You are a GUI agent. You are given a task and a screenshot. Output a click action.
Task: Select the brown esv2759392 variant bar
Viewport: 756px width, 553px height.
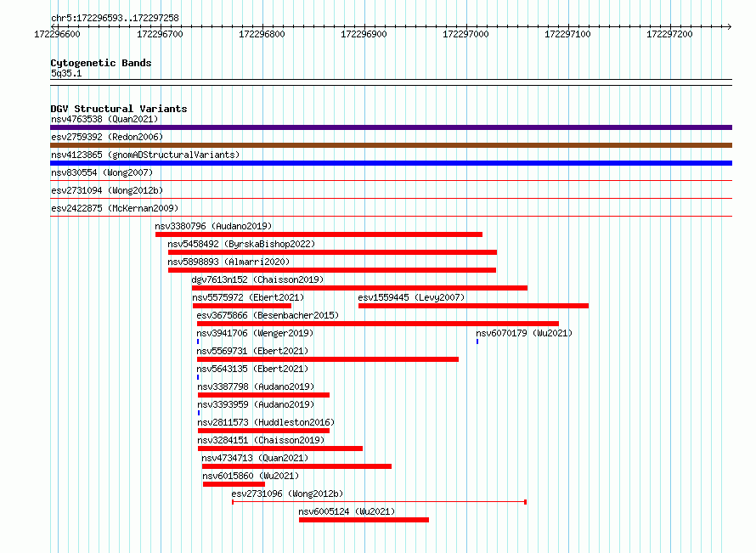point(391,145)
